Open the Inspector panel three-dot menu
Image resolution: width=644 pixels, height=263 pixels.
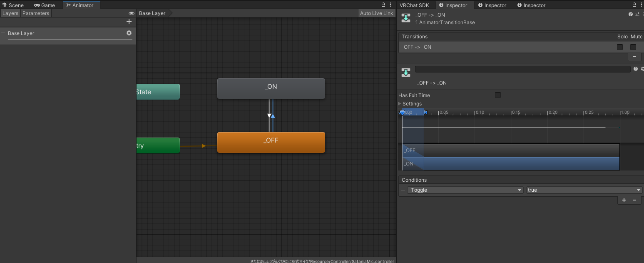(641, 5)
